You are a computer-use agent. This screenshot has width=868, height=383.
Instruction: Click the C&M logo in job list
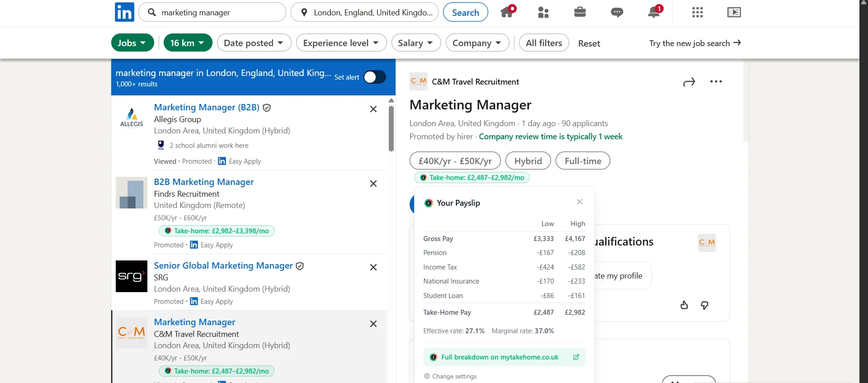tap(132, 333)
